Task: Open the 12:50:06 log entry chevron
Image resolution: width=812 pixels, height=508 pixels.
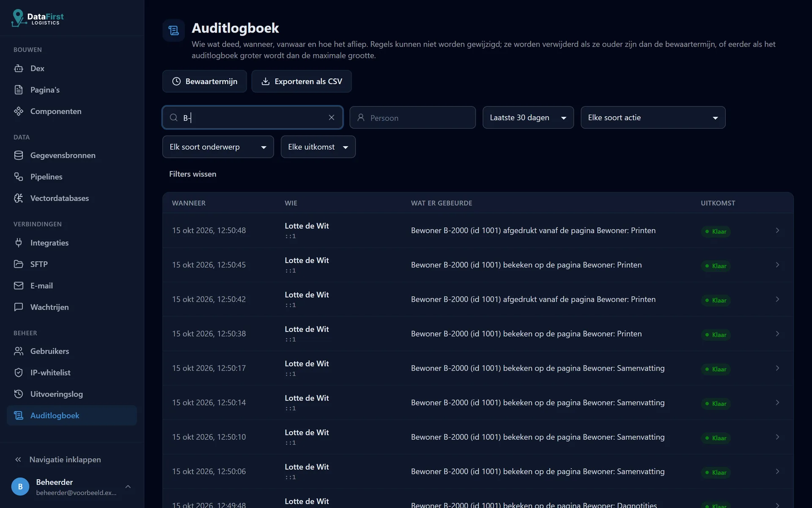Action: pyautogui.click(x=777, y=472)
